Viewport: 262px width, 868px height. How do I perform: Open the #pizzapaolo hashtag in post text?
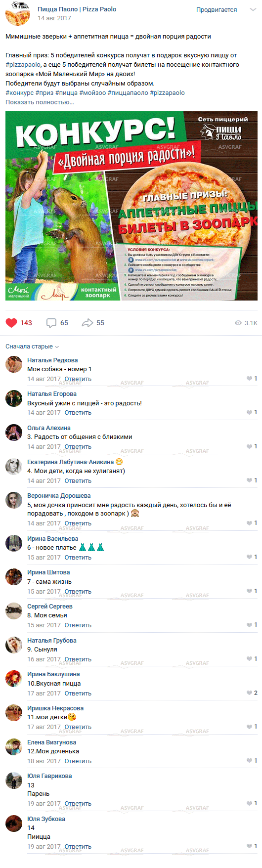(x=23, y=65)
